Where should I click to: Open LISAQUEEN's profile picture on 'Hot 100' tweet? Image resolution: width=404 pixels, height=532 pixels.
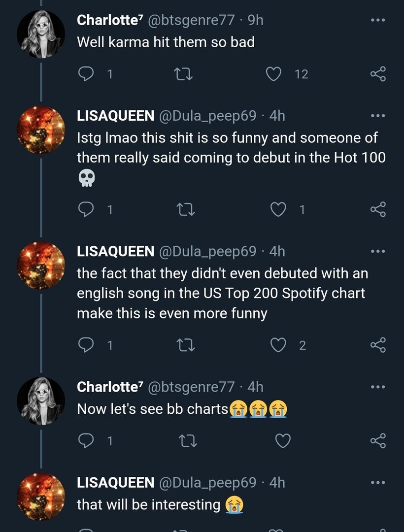pos(41,130)
